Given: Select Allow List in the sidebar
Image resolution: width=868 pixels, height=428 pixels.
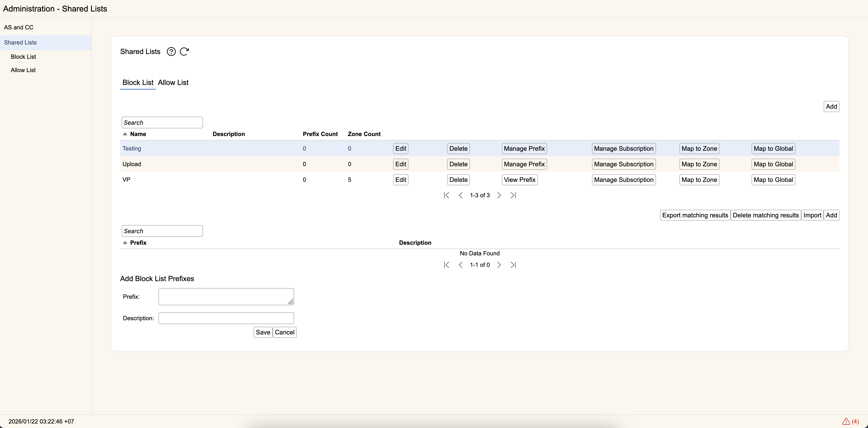Looking at the screenshot, I should click(23, 70).
